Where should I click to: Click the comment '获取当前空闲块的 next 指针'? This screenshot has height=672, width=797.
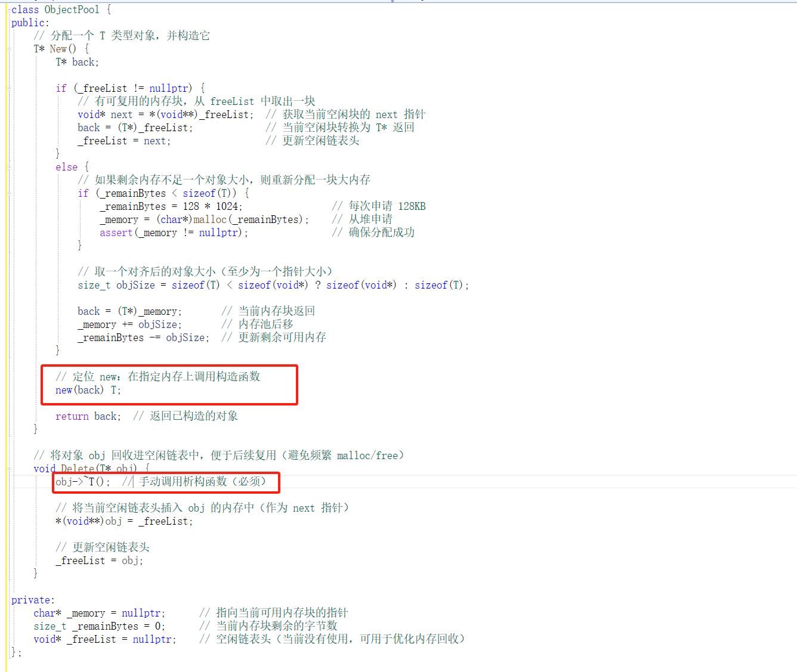click(345, 114)
